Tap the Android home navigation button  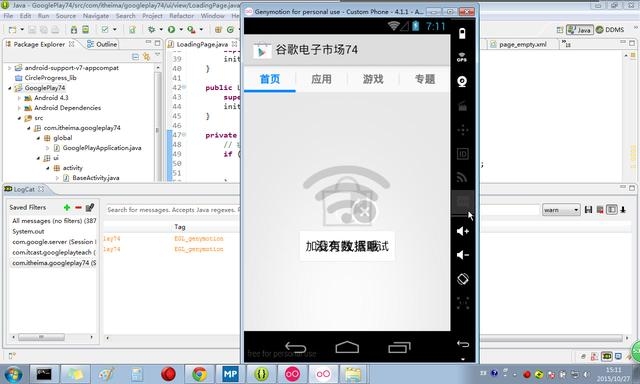click(347, 347)
